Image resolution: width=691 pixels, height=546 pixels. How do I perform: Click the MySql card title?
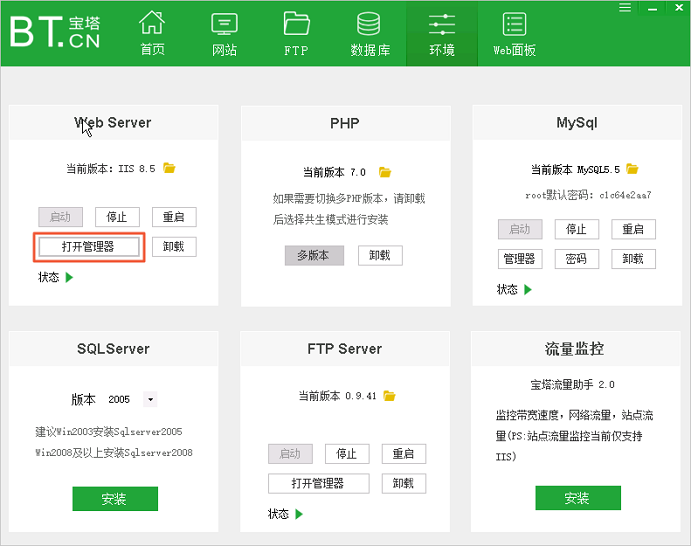tap(577, 123)
